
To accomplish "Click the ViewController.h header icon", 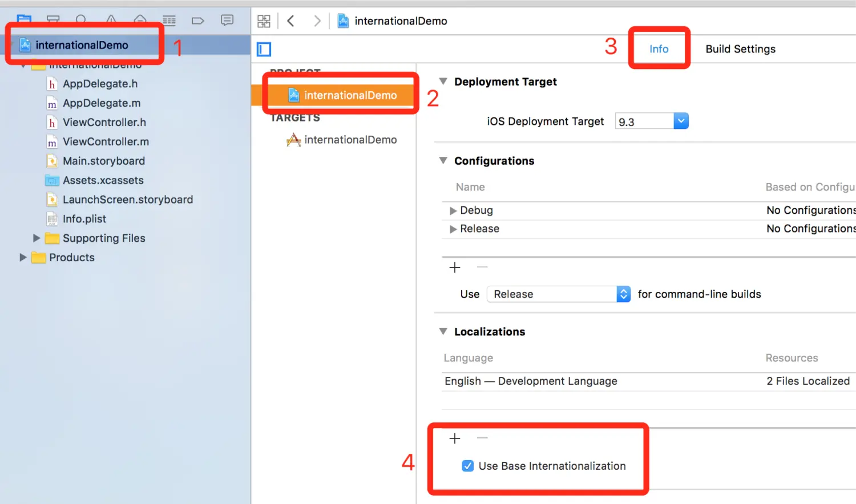I will pyautogui.click(x=52, y=123).
